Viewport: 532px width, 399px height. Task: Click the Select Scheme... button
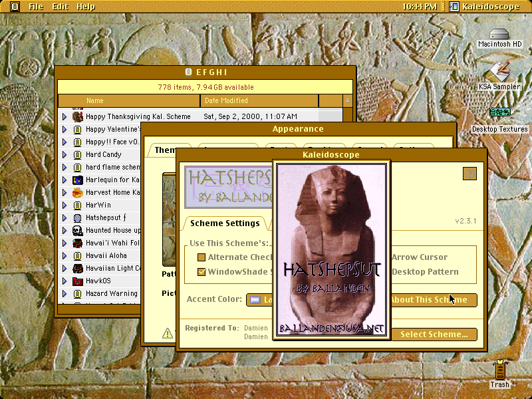point(434,334)
